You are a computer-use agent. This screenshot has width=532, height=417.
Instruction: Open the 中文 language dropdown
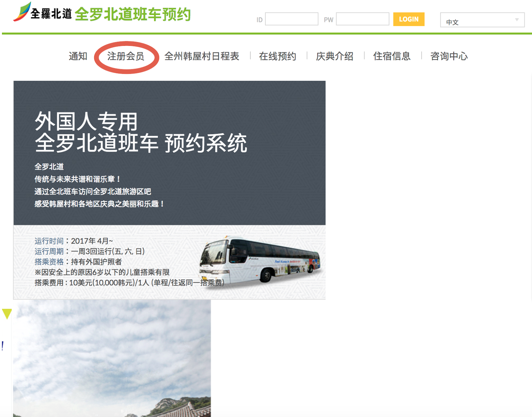tap(479, 20)
